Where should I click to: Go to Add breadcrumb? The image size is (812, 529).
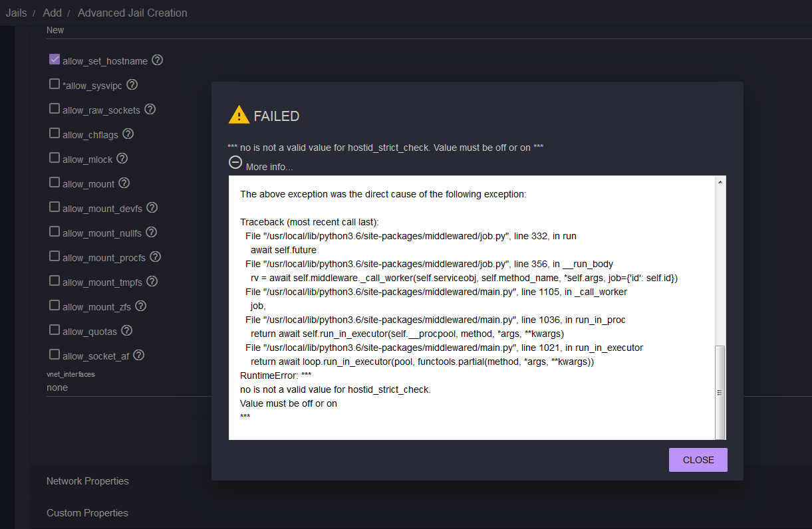[x=53, y=13]
